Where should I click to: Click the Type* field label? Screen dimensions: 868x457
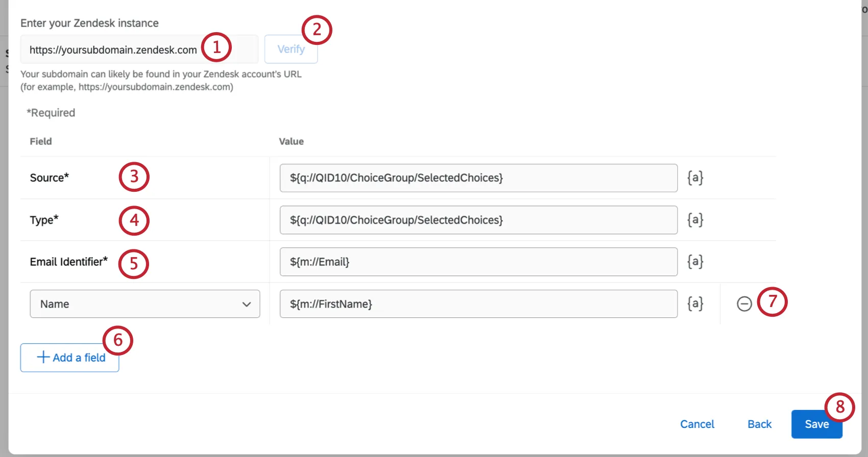(x=44, y=220)
